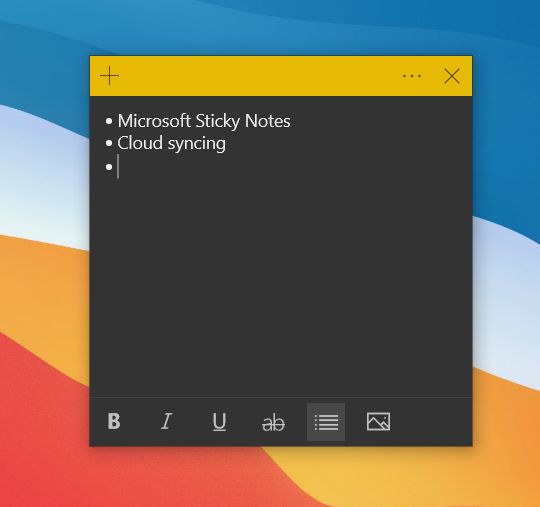Add an image to the note
Viewport: 540px width, 507px height.
tap(378, 421)
